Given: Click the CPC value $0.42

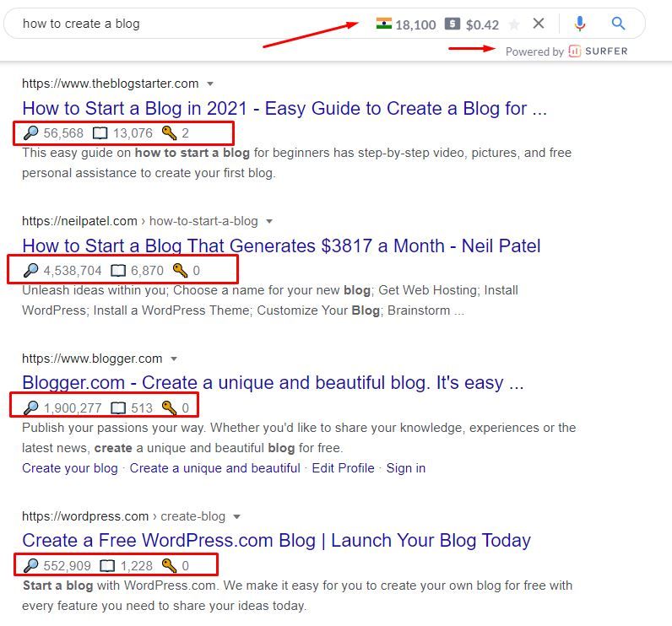Looking at the screenshot, I should 482,24.
